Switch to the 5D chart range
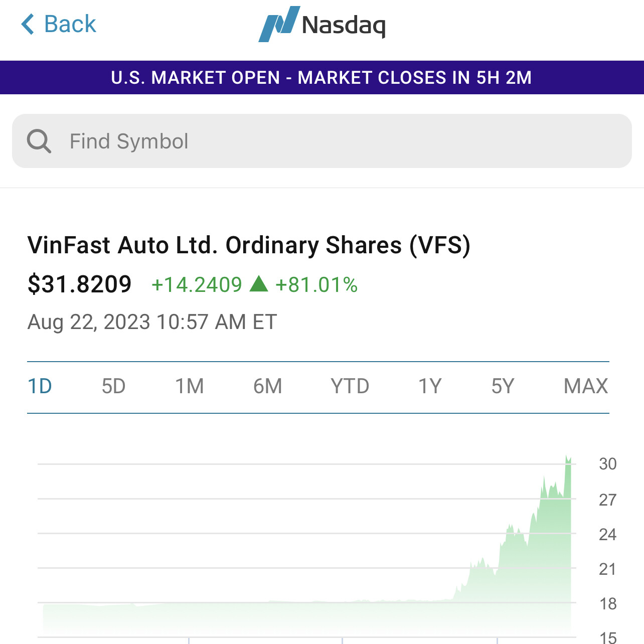The height and width of the screenshot is (644, 644). (113, 387)
